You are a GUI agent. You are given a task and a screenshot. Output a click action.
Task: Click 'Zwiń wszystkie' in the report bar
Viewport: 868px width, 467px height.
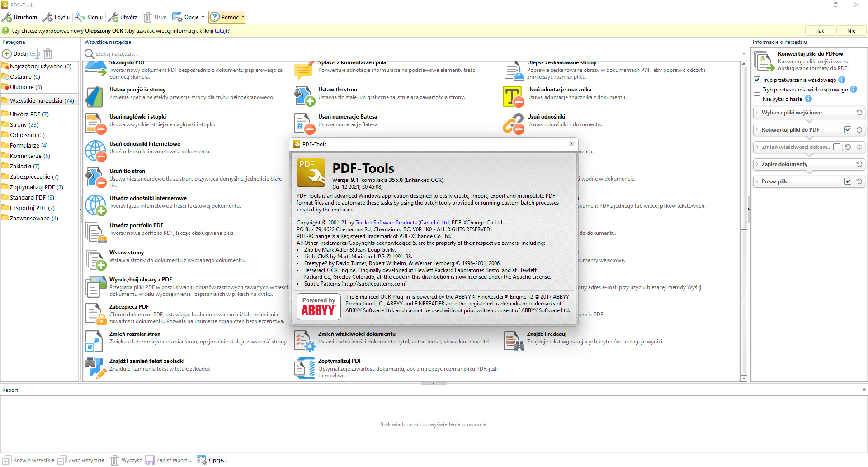pos(81,460)
